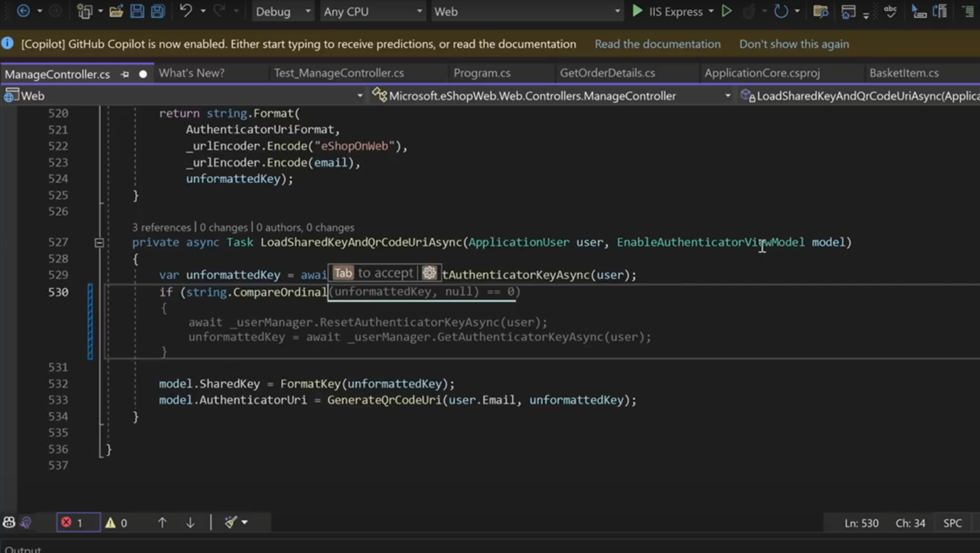Open the Test_ManageController.cs tab
This screenshot has width=980, height=553.
click(338, 73)
